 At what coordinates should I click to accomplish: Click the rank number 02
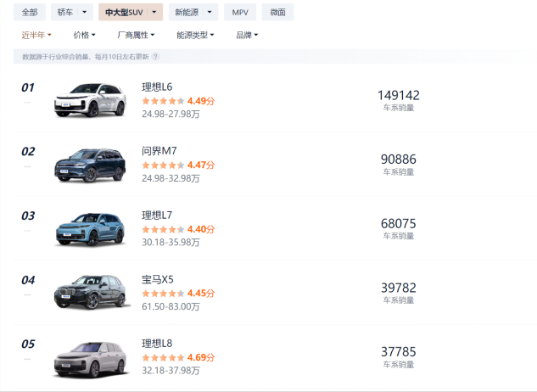coord(28,152)
